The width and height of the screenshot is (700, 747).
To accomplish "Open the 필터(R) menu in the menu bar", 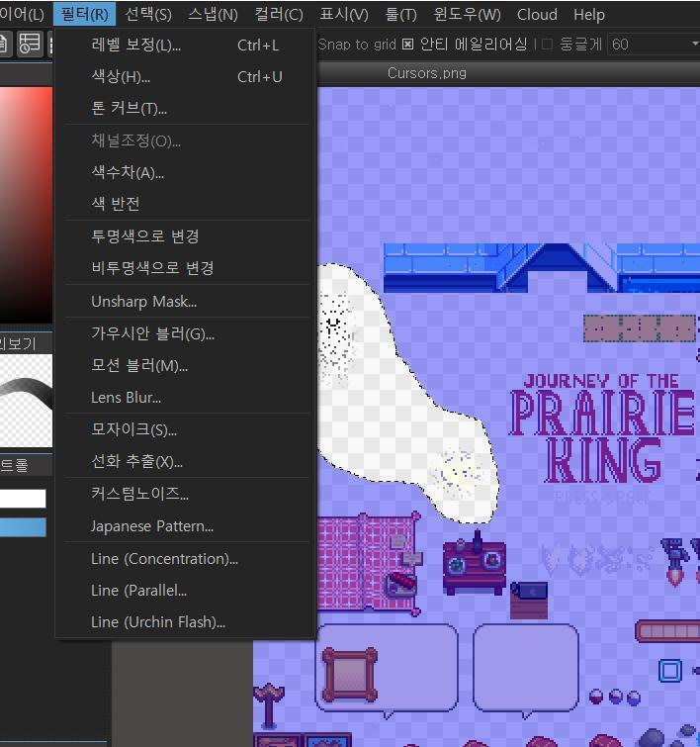I will point(84,14).
